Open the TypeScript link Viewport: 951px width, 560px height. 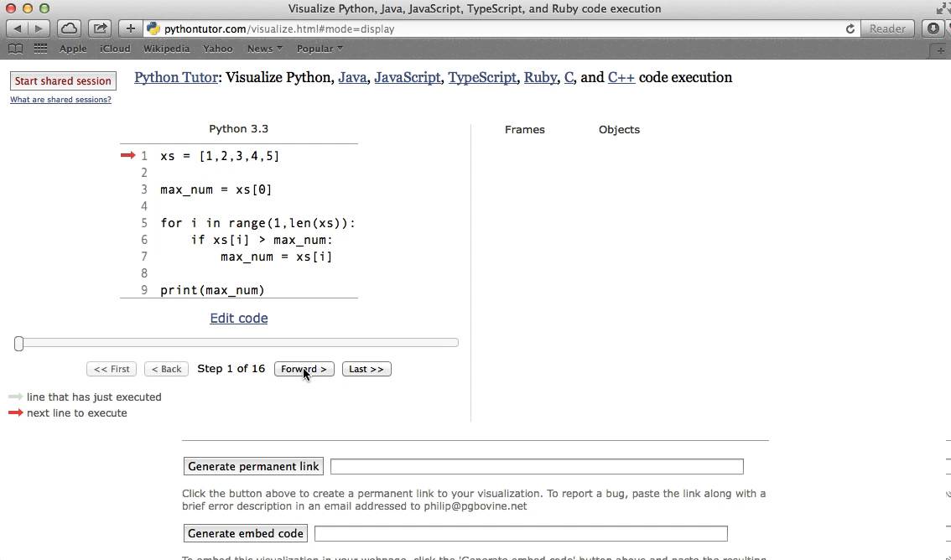click(x=482, y=78)
